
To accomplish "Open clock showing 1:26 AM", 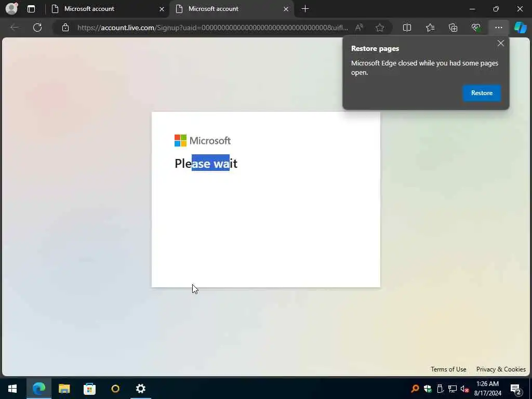I will click(487, 389).
